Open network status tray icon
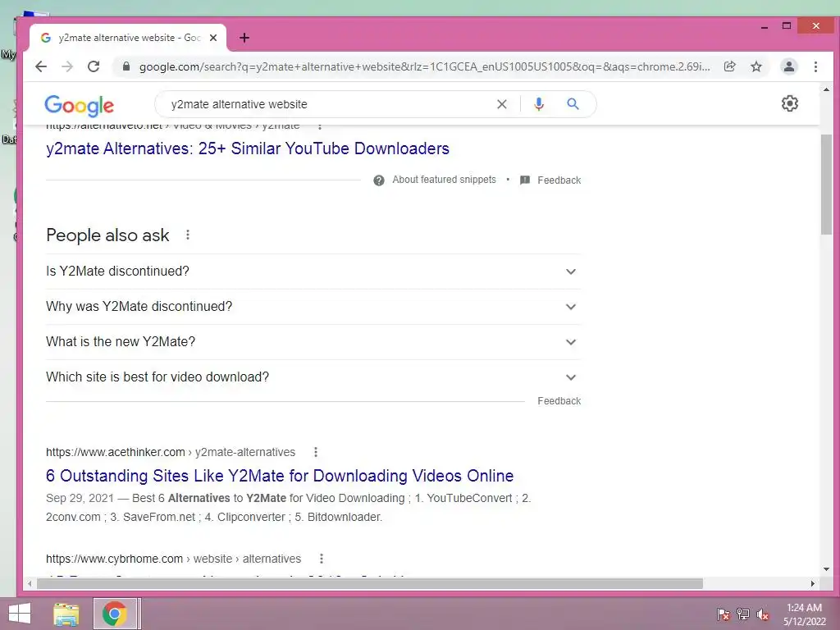840x630 pixels. 743,614
